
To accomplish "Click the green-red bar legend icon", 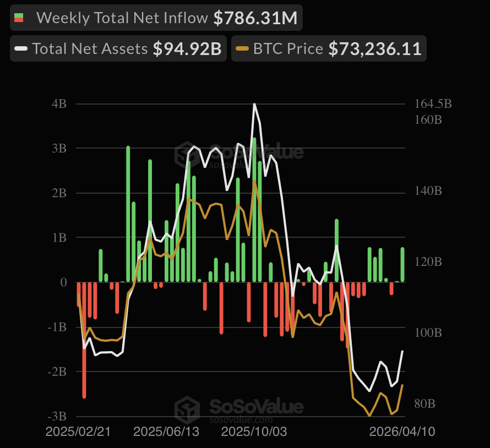I will coord(18,18).
